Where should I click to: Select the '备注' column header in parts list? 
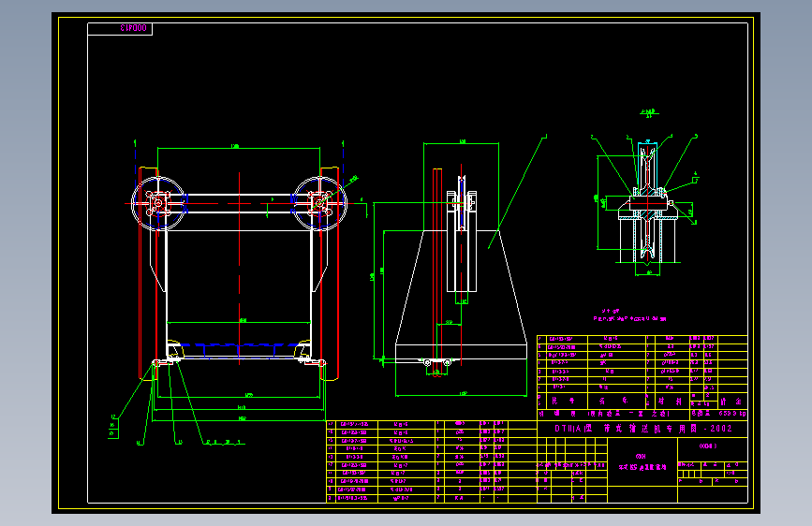click(x=731, y=402)
